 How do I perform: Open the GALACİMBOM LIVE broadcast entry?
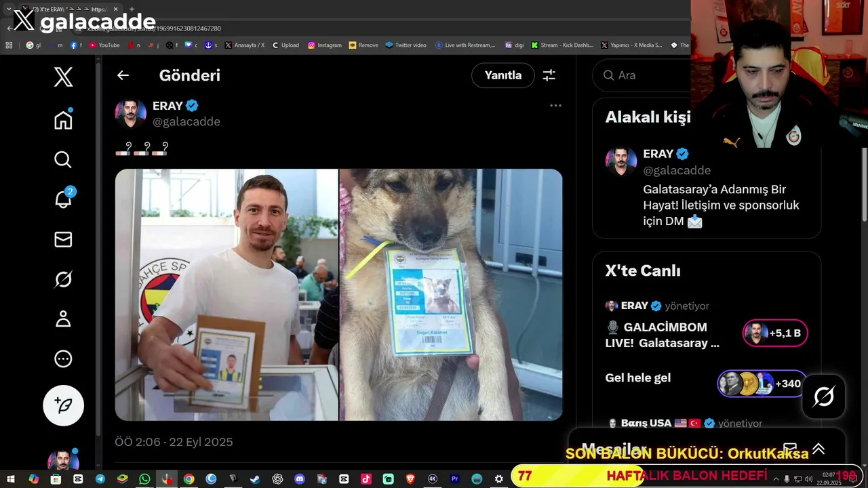(662, 335)
